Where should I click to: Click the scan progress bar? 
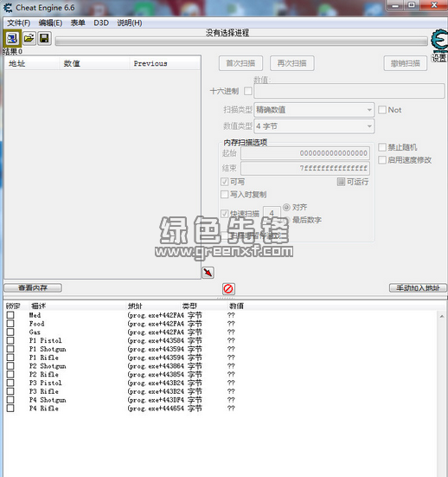click(241, 42)
